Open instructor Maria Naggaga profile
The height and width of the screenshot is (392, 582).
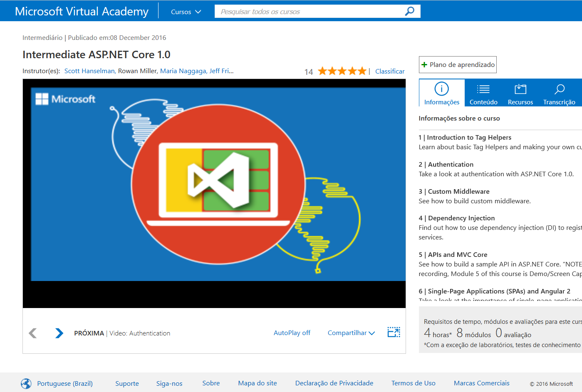coord(183,71)
